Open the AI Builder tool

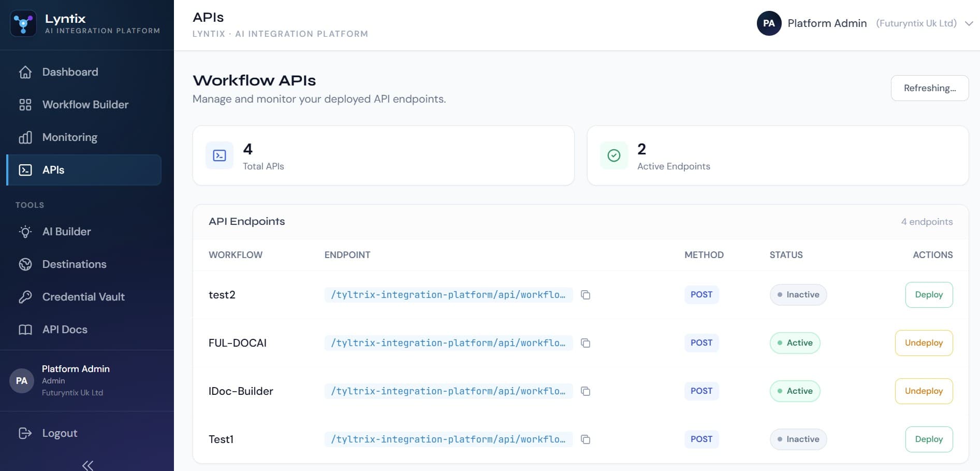[x=84, y=232]
